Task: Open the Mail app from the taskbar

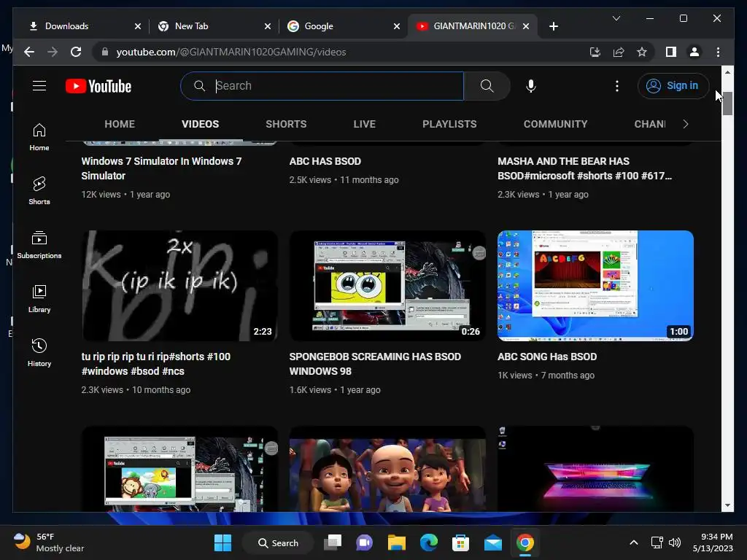Action: tap(493, 542)
